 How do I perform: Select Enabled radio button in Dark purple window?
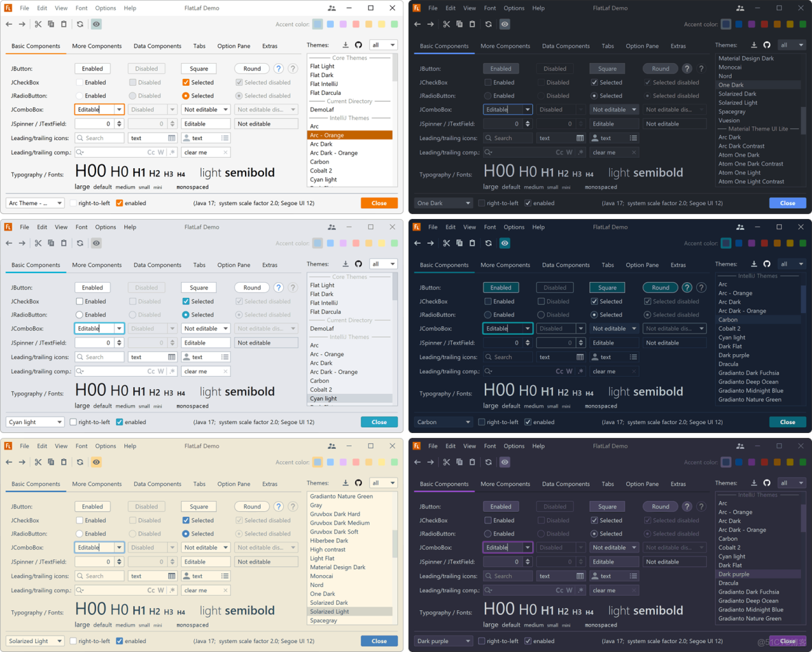[488, 534]
